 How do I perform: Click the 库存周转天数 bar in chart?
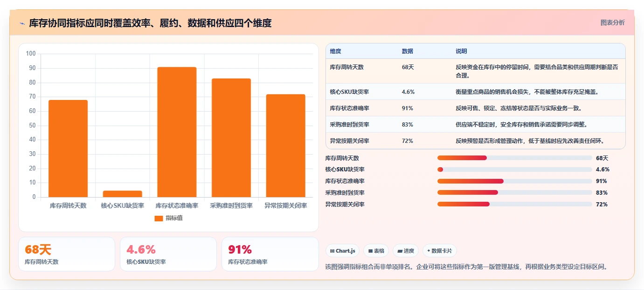point(68,149)
